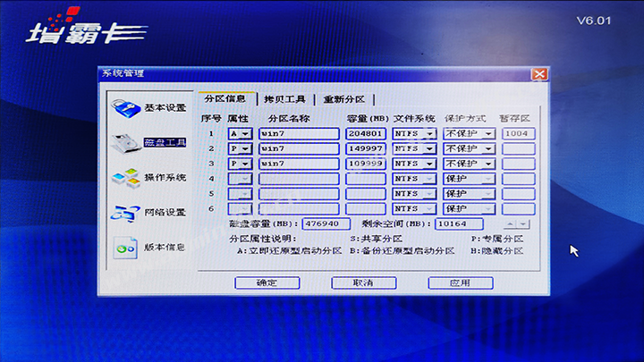This screenshot has height=362, width=644.
Task: Click the up arrow stepper button
Action: coord(510,224)
